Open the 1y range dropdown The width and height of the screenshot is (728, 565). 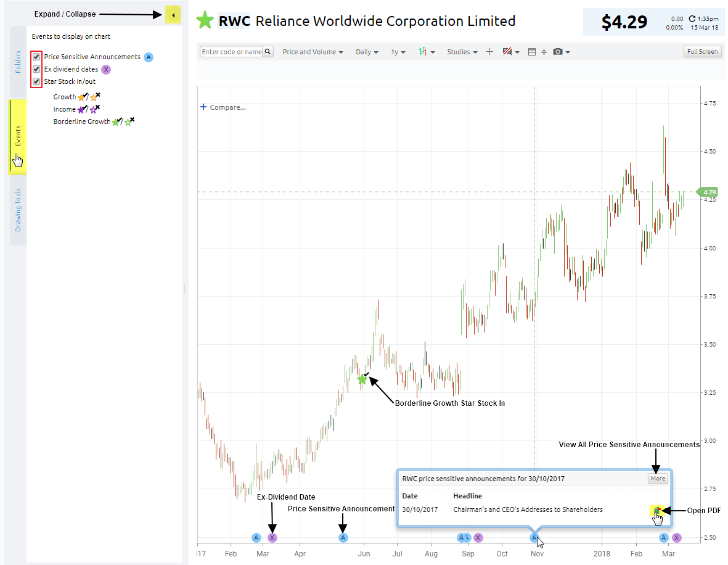coord(398,52)
